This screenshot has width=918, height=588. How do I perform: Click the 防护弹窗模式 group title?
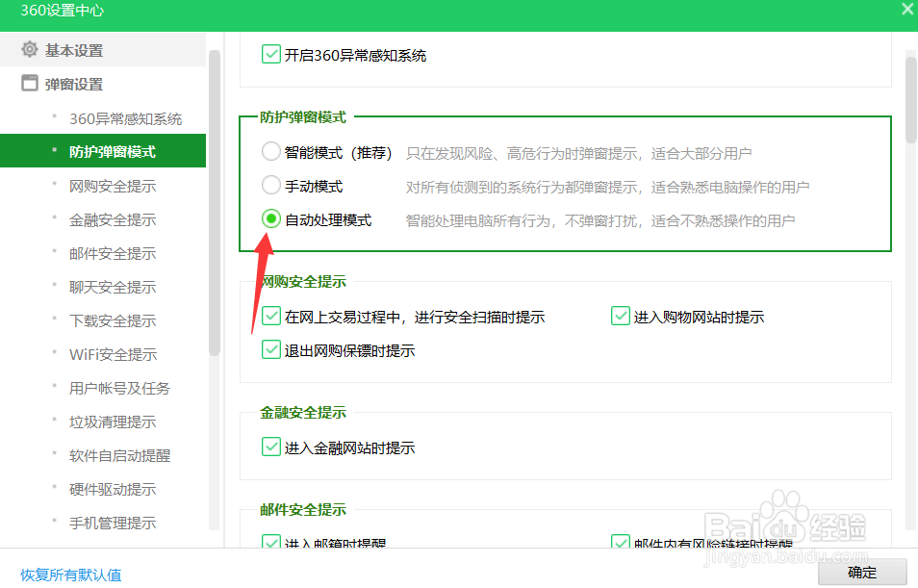(x=303, y=117)
